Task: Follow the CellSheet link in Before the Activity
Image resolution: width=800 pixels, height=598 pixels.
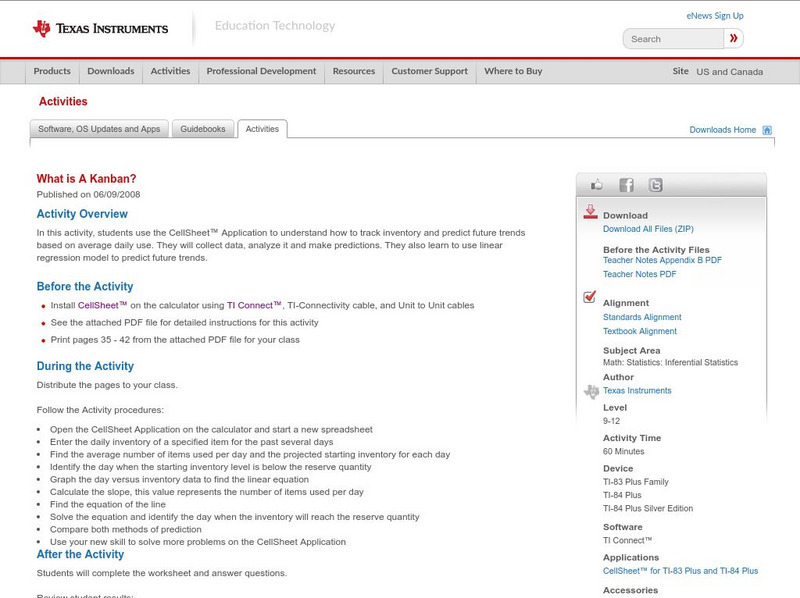Action: tap(102, 306)
